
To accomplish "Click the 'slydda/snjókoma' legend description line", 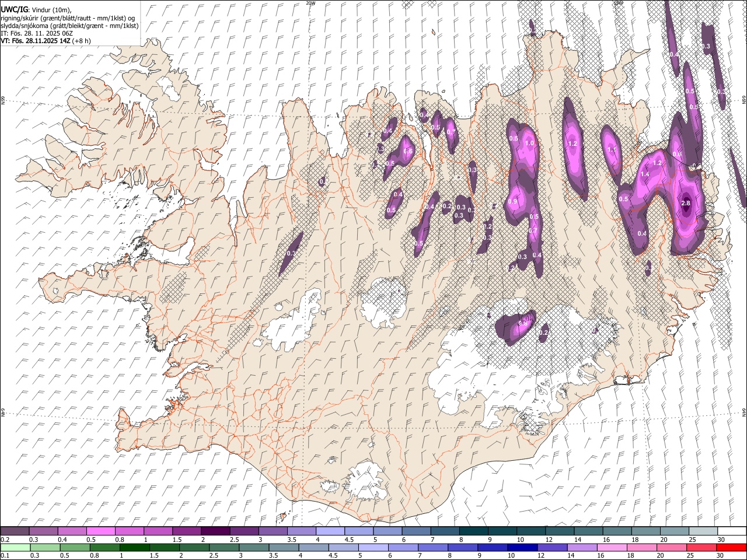I will [x=69, y=26].
